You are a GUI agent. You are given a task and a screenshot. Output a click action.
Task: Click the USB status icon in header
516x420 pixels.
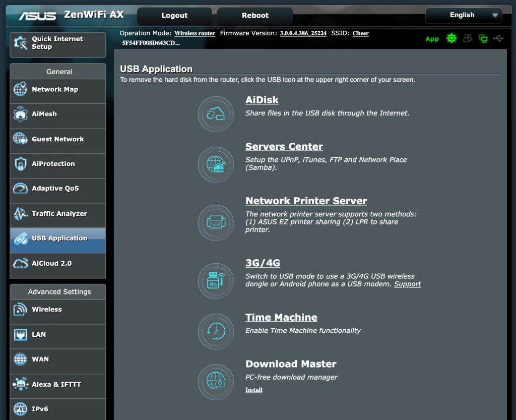tap(498, 38)
